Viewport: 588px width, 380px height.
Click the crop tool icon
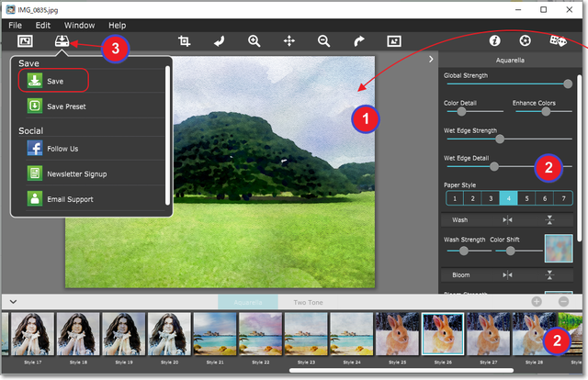184,41
